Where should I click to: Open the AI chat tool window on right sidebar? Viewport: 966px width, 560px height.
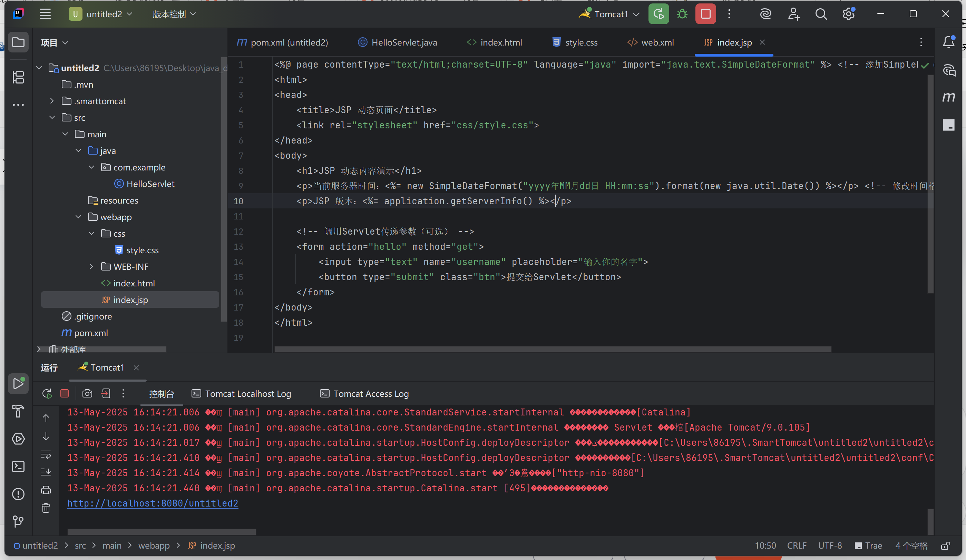coord(949,70)
